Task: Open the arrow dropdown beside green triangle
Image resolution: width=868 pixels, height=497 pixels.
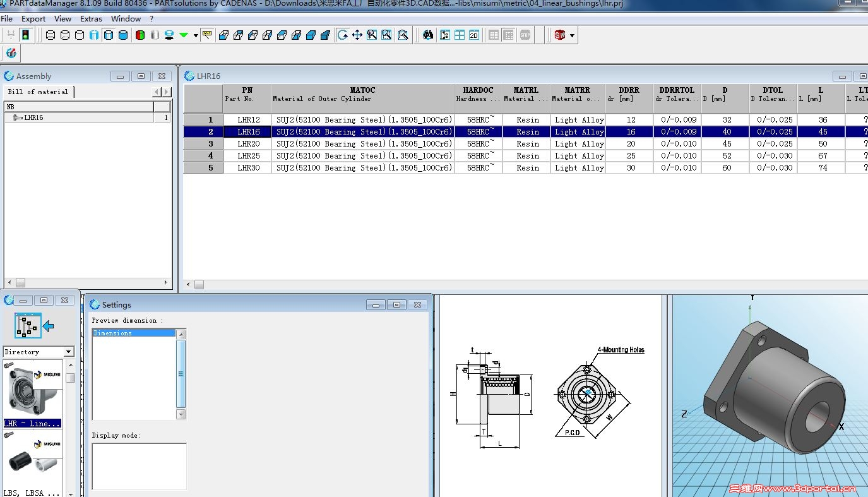Action: tap(196, 35)
